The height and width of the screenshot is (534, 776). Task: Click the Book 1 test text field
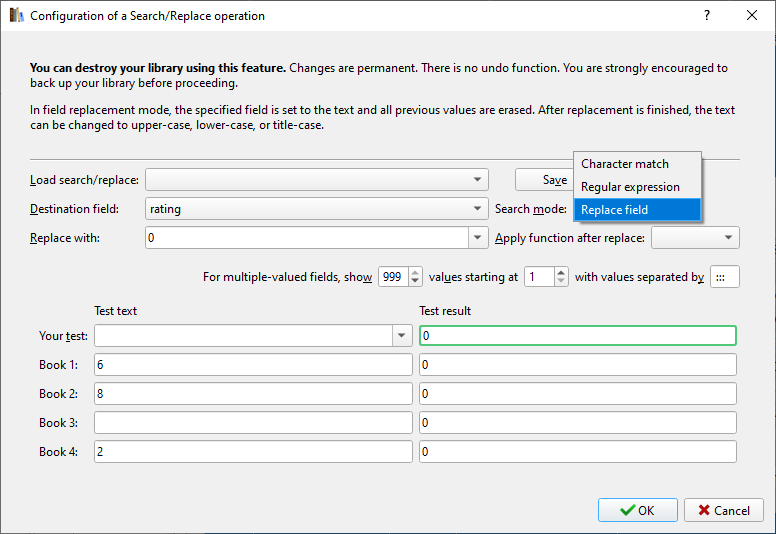pyautogui.click(x=253, y=365)
